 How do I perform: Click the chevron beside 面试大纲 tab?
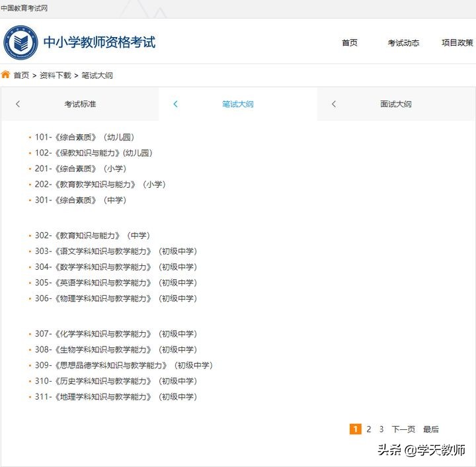tap(334, 104)
